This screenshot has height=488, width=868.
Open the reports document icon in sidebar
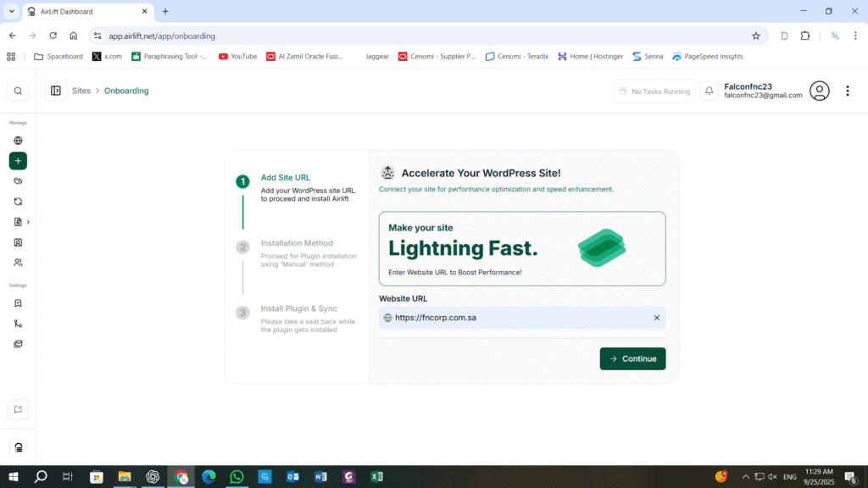18,222
